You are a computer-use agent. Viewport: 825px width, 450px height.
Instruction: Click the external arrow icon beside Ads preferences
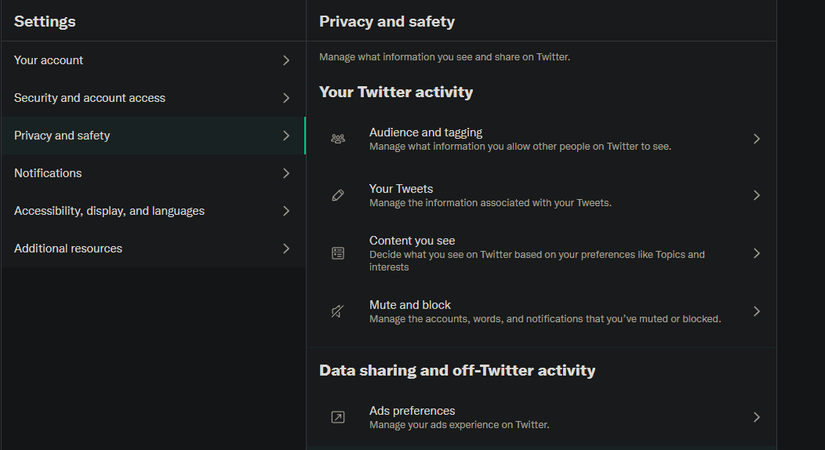338,417
